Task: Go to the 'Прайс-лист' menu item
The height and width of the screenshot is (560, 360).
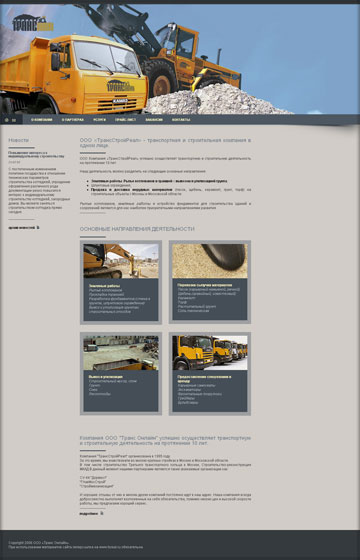Action: tap(125, 120)
